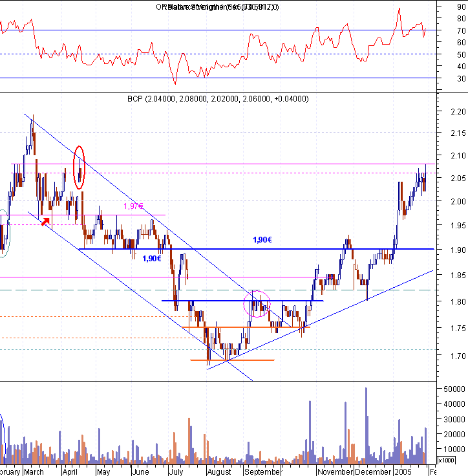Click the 1.80 price axis label
The image size is (468, 476).
click(458, 302)
